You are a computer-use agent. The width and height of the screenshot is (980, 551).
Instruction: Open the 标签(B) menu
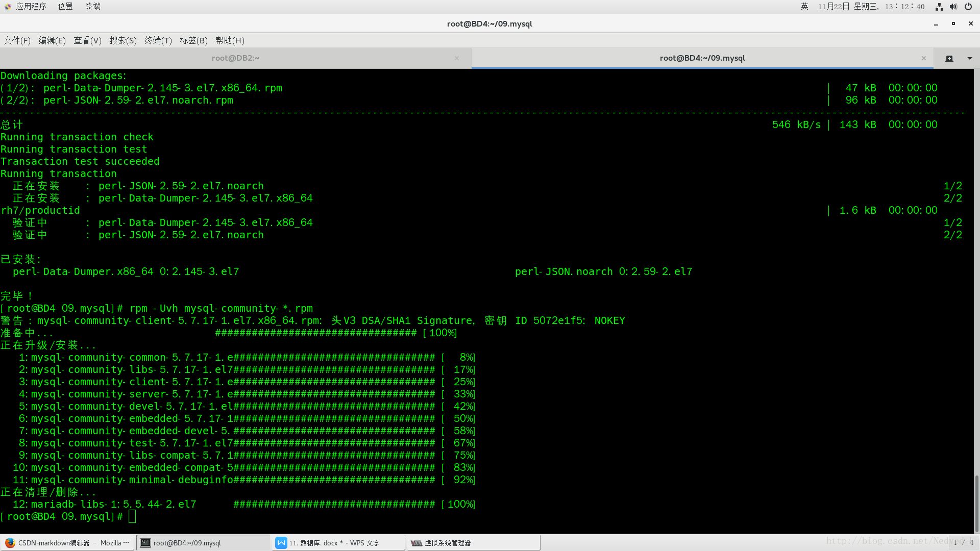click(x=193, y=40)
